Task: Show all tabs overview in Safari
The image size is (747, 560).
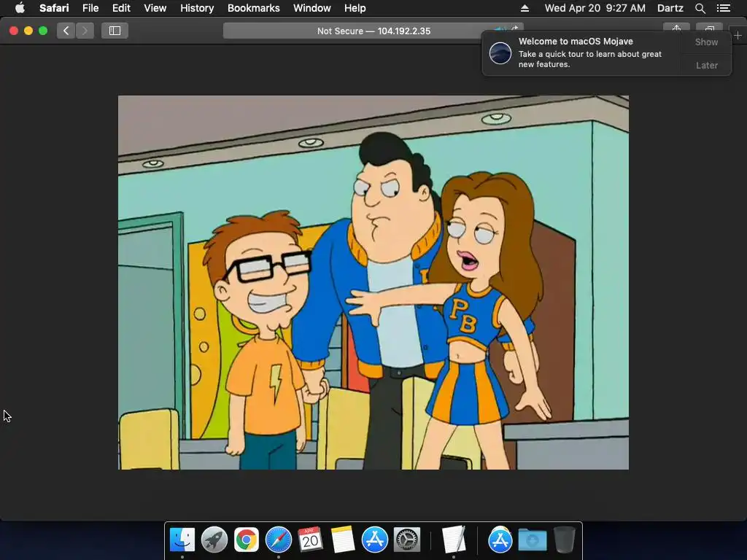Action: 709,28
